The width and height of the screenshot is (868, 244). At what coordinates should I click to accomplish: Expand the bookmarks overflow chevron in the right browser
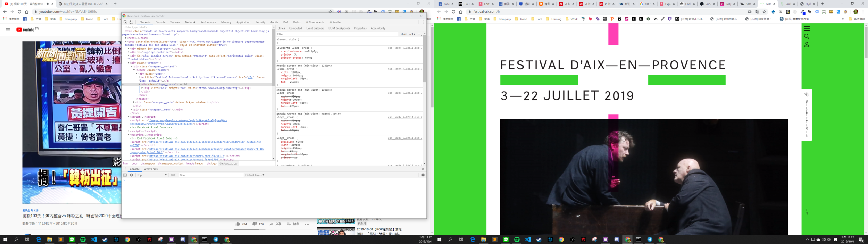point(843,19)
